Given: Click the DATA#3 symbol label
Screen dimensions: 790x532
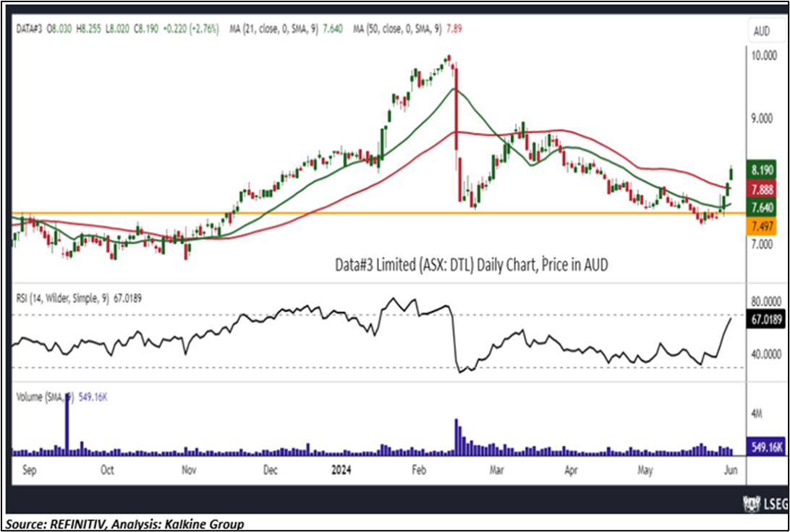Looking at the screenshot, I should [27, 30].
